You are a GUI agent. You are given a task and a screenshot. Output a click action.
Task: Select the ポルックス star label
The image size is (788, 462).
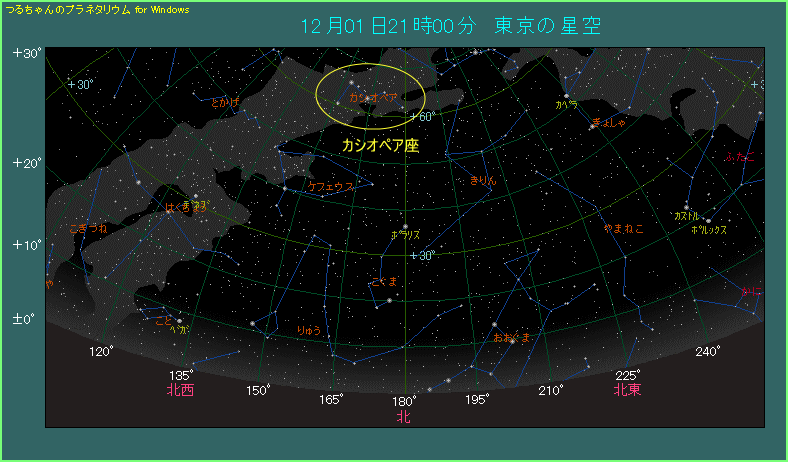click(709, 229)
